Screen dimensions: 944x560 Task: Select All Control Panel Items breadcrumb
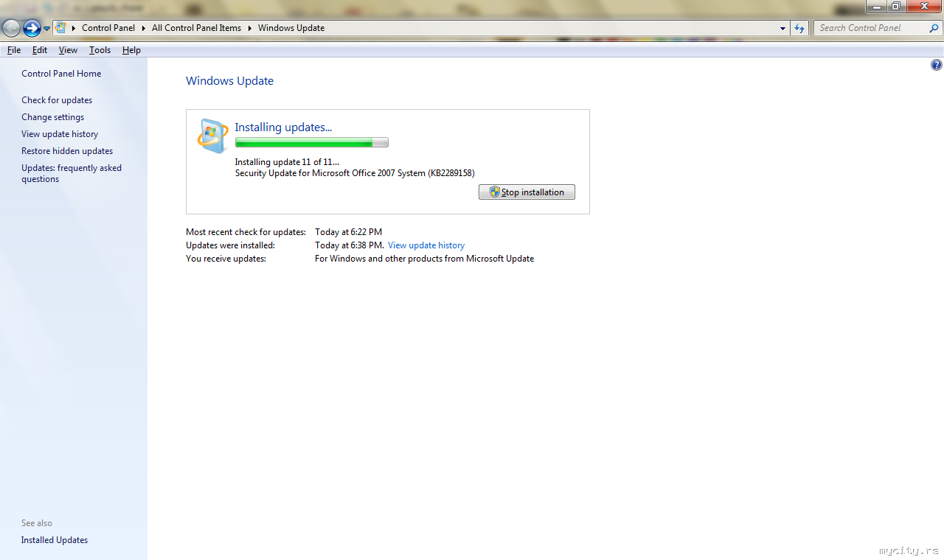[196, 28]
